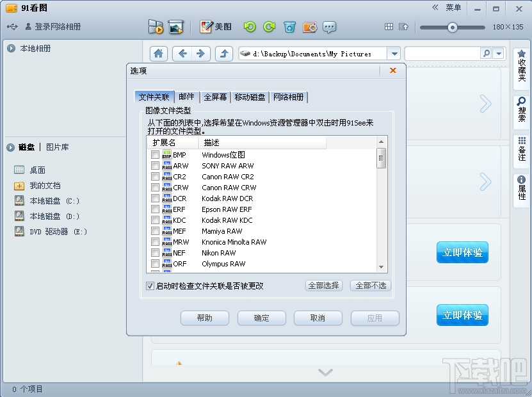Click the file type list scrollbar thumb
The width and height of the screenshot is (532, 397).
(381, 158)
